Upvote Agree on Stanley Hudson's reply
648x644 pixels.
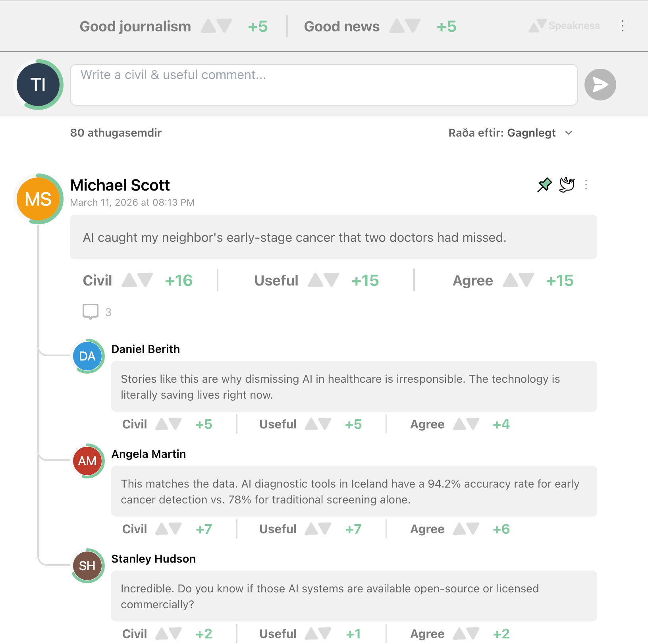(x=459, y=634)
